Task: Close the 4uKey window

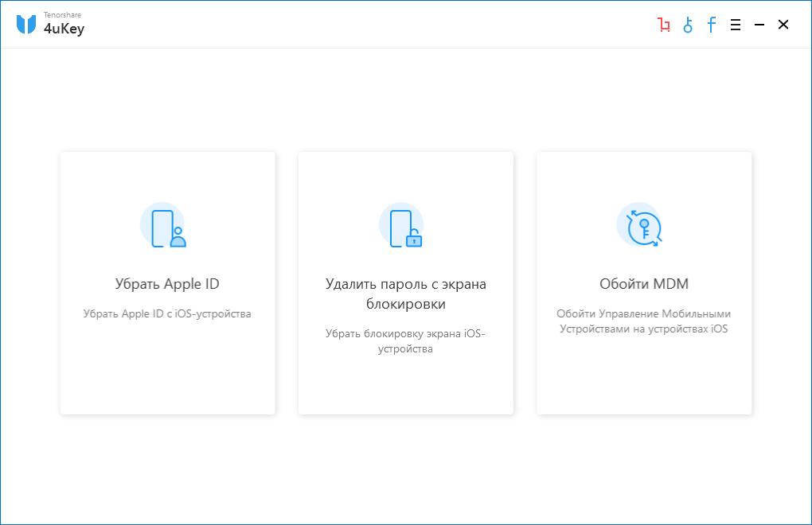Action: (x=783, y=25)
